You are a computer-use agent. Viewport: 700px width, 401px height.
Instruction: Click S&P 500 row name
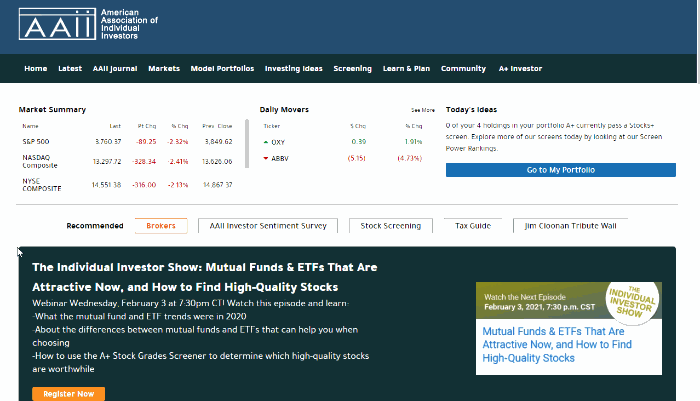point(36,142)
